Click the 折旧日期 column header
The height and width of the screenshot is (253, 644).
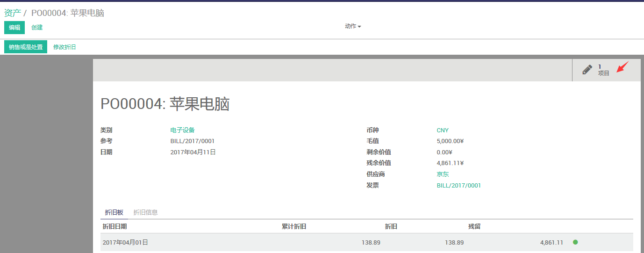click(114, 226)
